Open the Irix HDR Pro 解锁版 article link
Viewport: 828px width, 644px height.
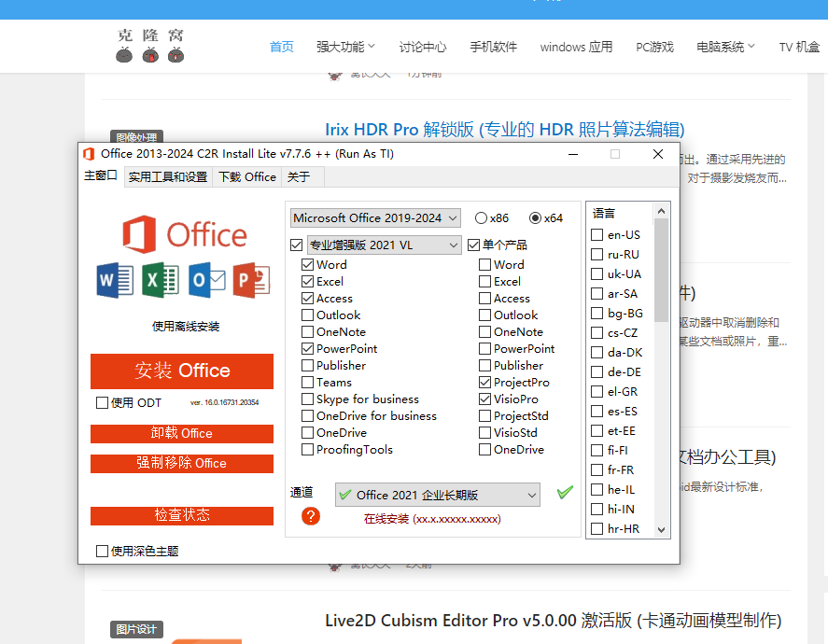tap(505, 130)
